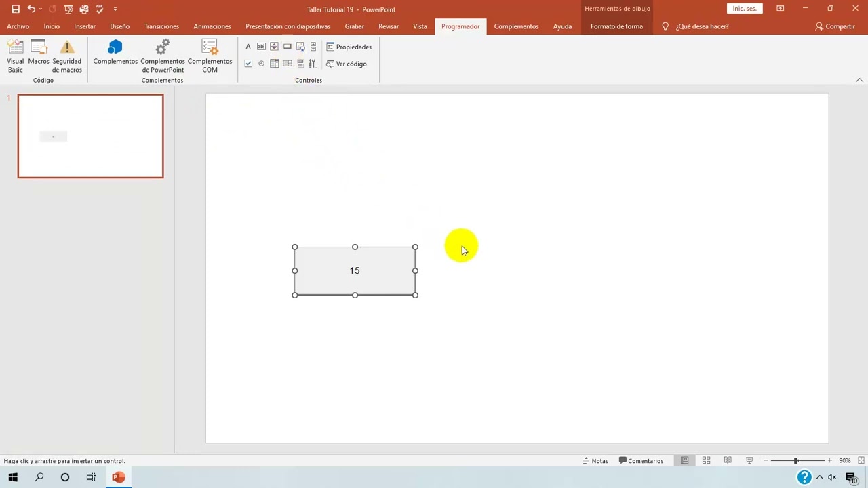Screen dimensions: 868x488
Task: Switch to the Grabar tab
Action: pyautogui.click(x=354, y=26)
